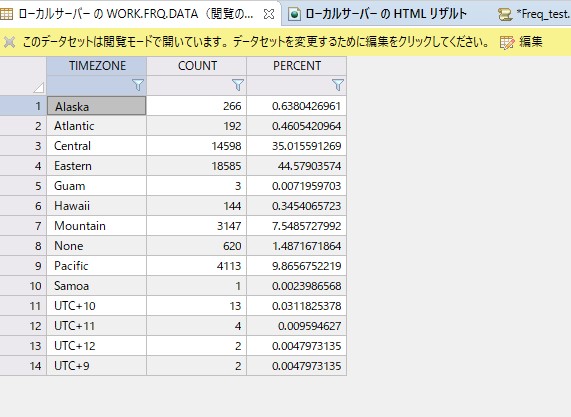Screen dimensions: 571x417
Task: Click the HTML result globe icon
Action: point(294,15)
